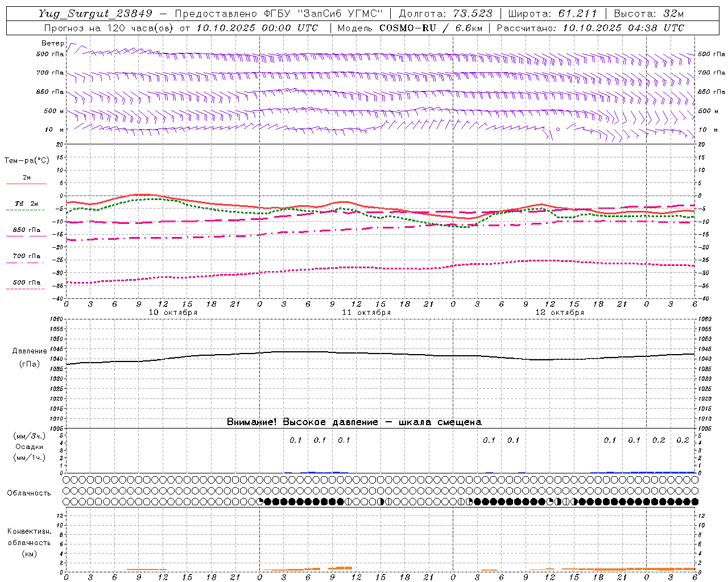
Task: Click the 12 октября date label
Action: click(560, 313)
